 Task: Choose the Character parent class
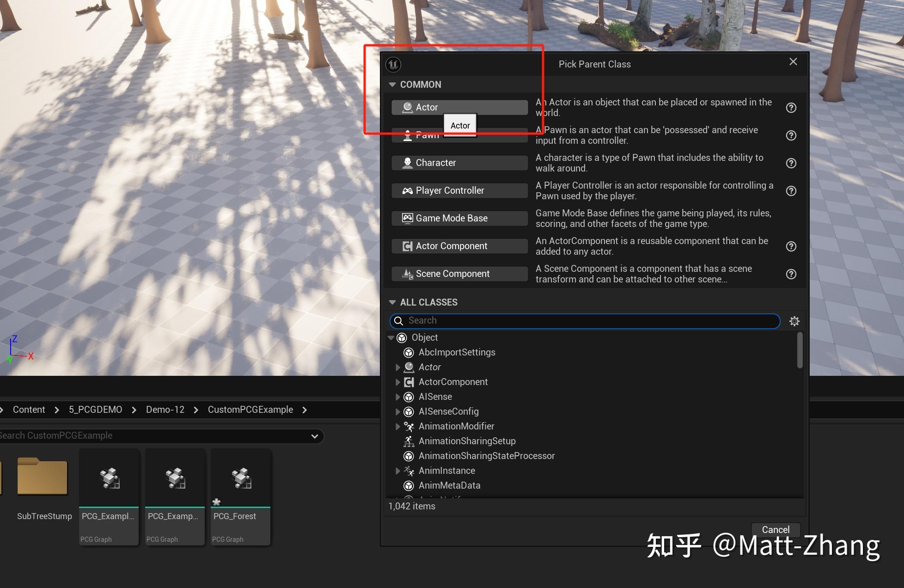pyautogui.click(x=459, y=163)
